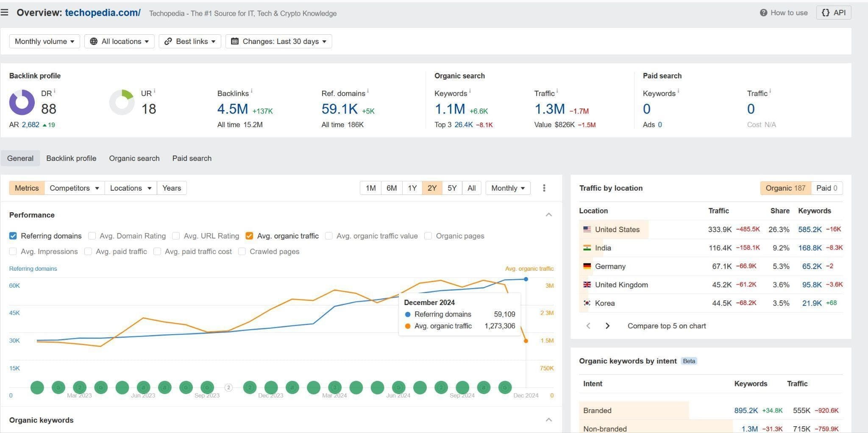
Task: Click the info icon next to DR
Action: (x=55, y=91)
